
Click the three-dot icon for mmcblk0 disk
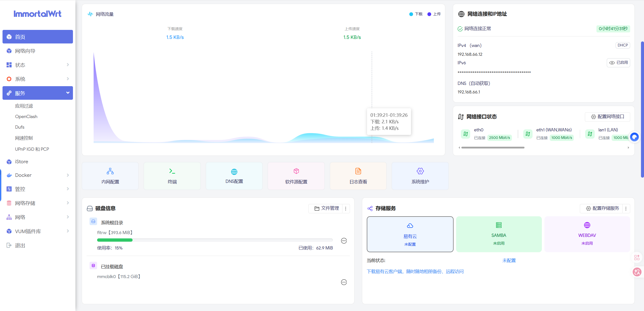coord(344,282)
